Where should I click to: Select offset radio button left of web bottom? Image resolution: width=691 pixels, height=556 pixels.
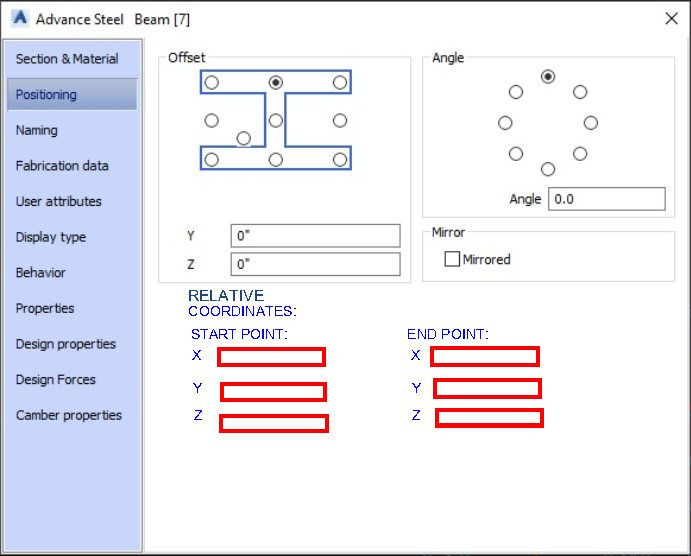244,138
